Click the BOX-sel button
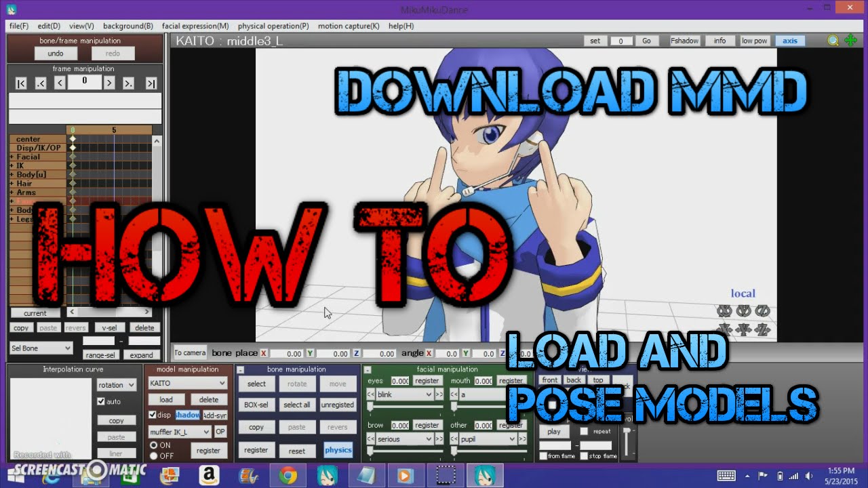The image size is (868, 488). [256, 405]
